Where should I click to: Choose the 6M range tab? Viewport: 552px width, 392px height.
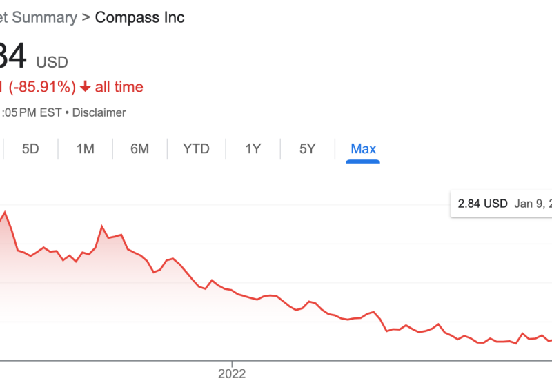[139, 148]
